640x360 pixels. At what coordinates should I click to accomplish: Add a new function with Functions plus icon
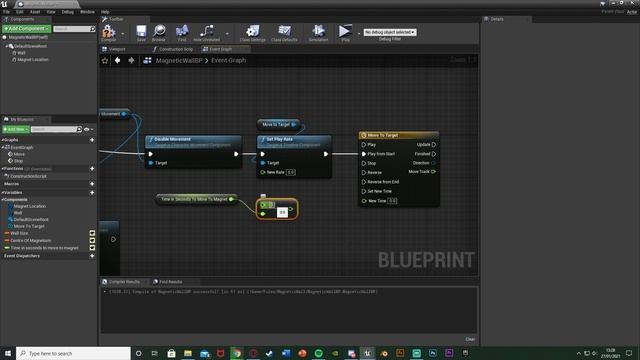coord(92,169)
